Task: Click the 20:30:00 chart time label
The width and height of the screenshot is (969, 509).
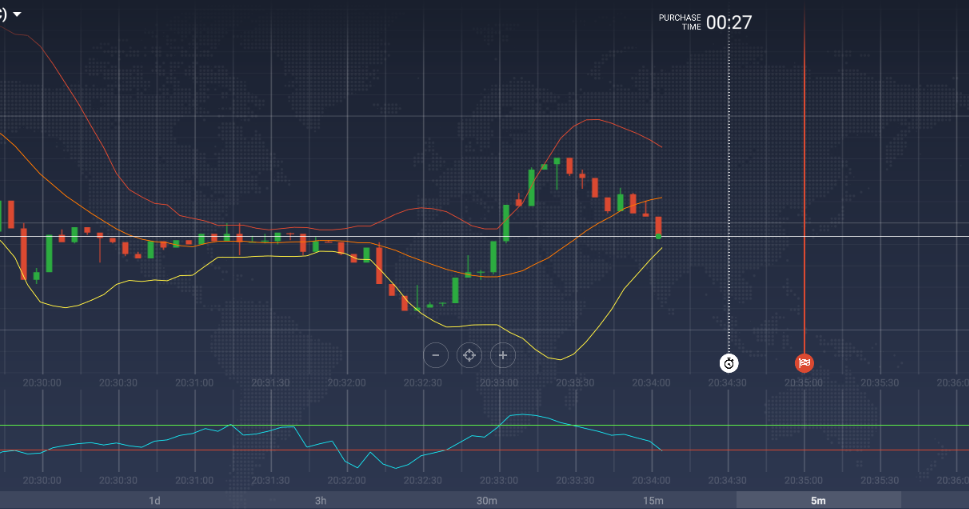Action: 42,383
